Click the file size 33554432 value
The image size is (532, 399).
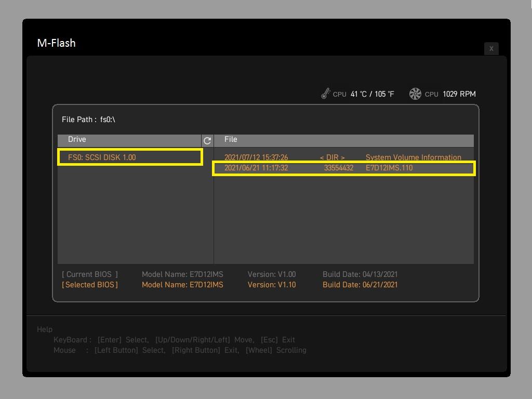[339, 168]
